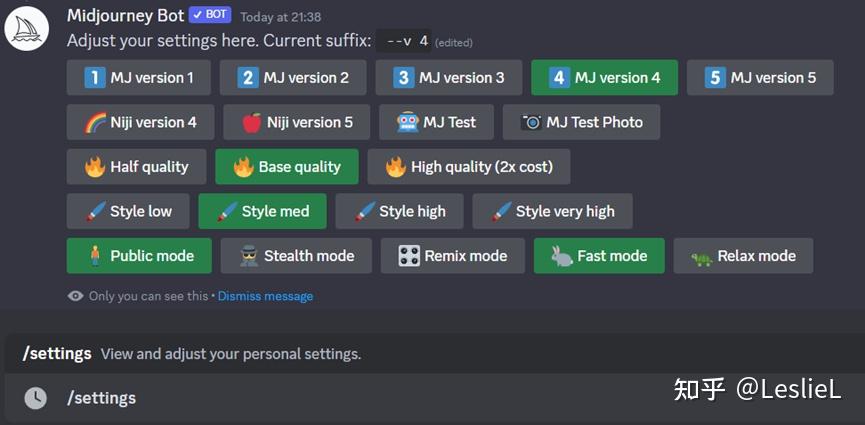Select the /settings command suggestion
Screen dimensions: 865x425
tap(192, 354)
